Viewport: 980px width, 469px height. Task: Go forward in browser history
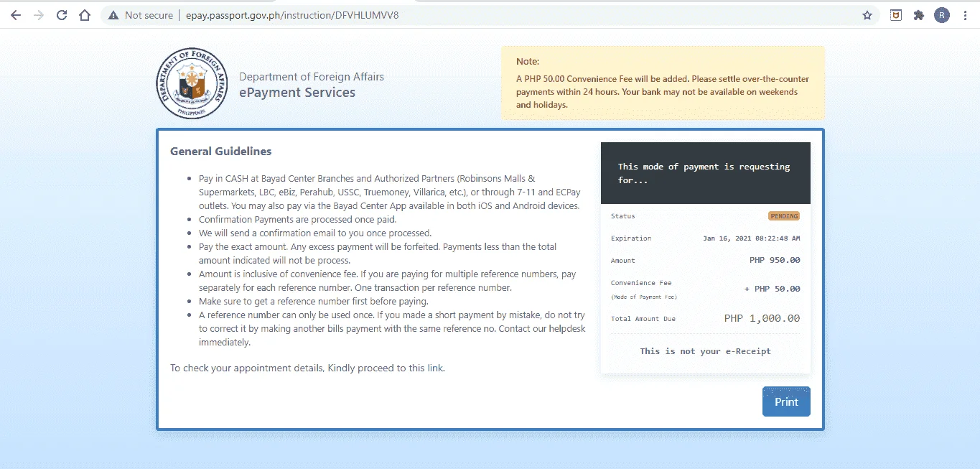coord(39,15)
